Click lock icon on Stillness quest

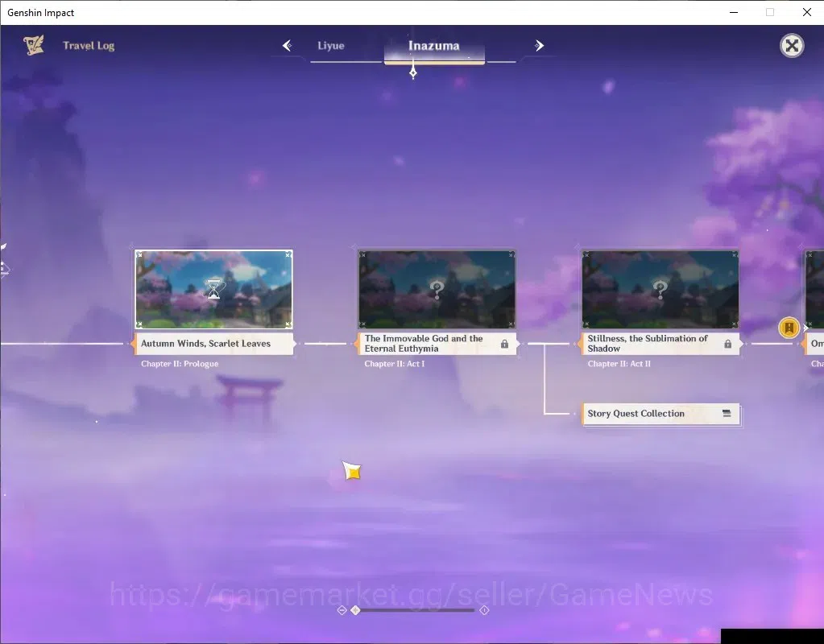point(728,344)
